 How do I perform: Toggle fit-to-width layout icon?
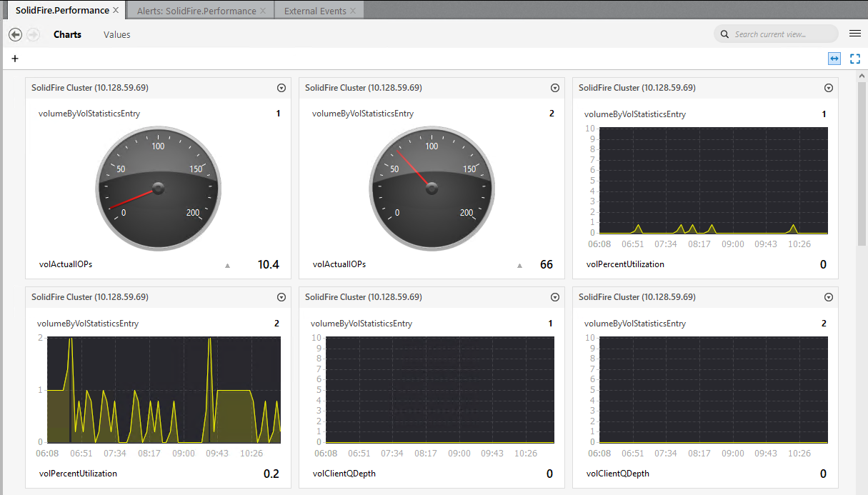pos(834,59)
